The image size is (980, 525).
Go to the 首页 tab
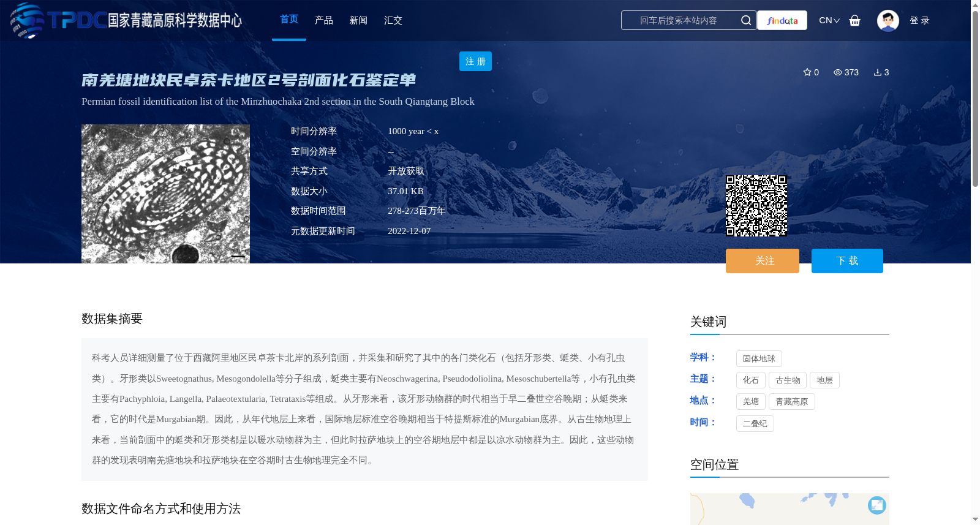(289, 20)
